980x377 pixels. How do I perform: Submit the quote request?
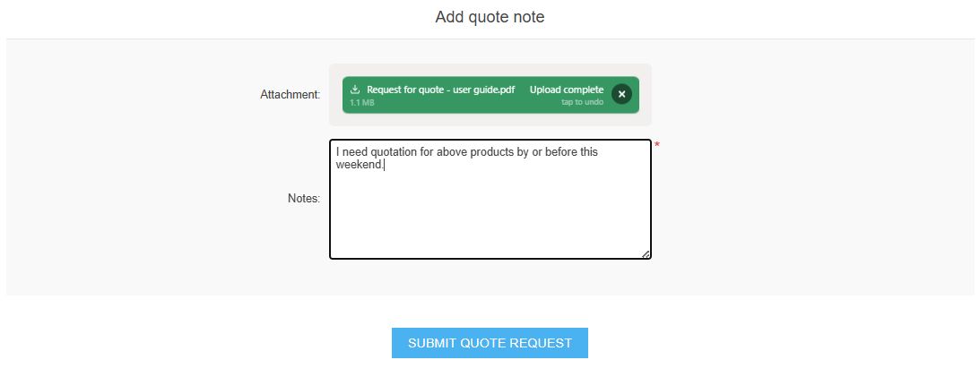point(490,343)
